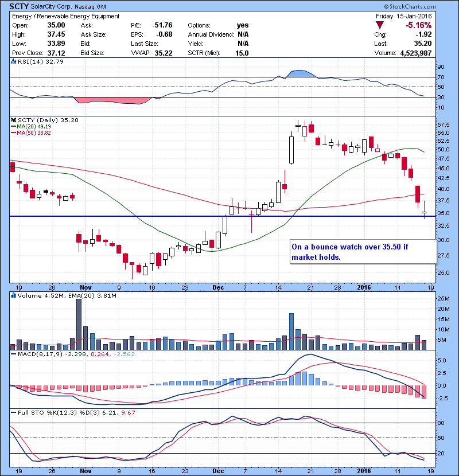Click the SCTY Daily candlestick icon
The height and width of the screenshot is (476, 459).
[x=13, y=120]
